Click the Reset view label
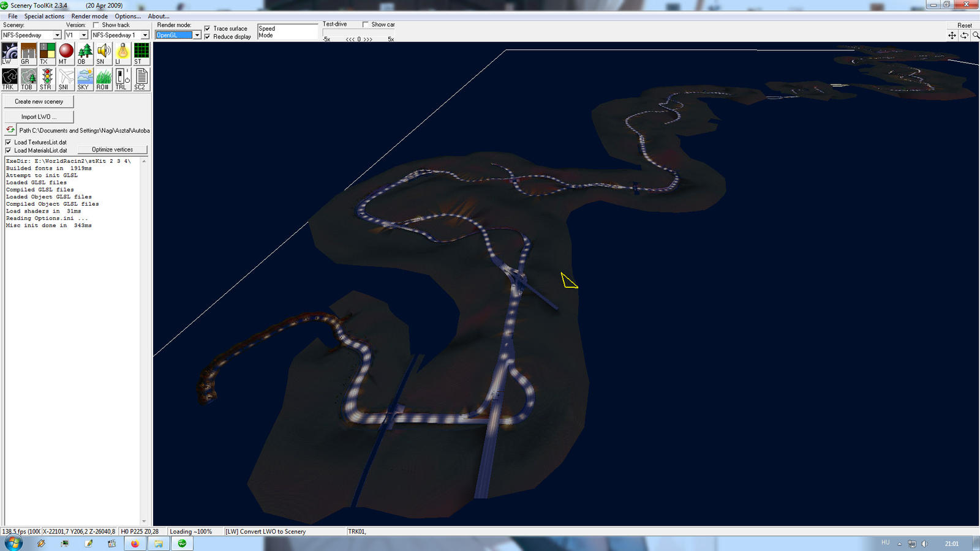Viewport: 980px width, 551px height. tap(965, 26)
